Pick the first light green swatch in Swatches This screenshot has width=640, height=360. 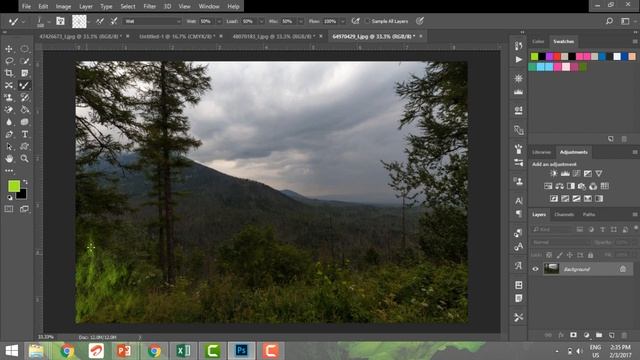[x=534, y=56]
